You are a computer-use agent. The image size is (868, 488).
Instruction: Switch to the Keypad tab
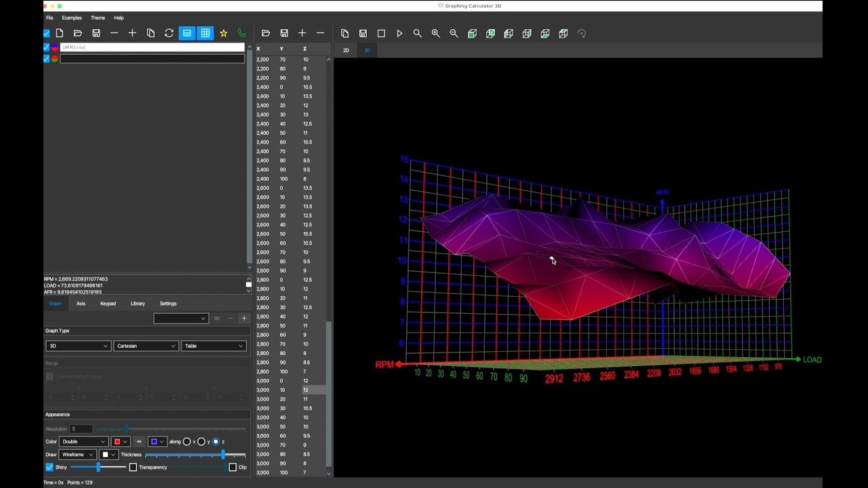click(108, 304)
